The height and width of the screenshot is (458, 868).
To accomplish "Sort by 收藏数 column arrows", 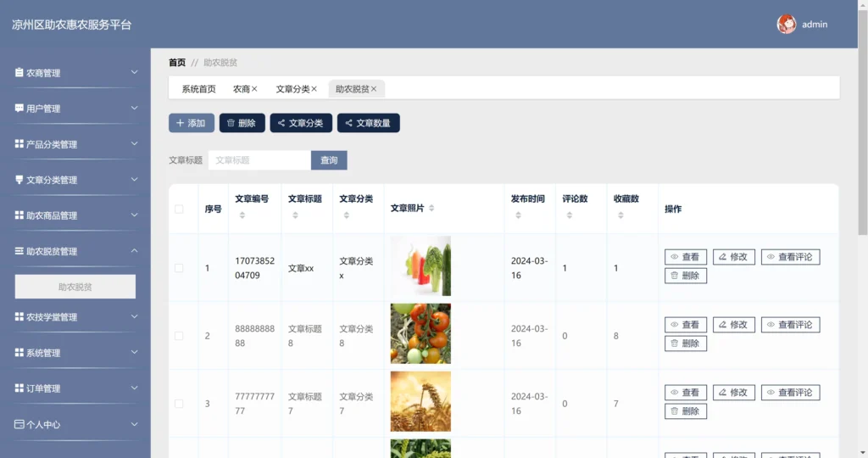I will click(x=620, y=215).
